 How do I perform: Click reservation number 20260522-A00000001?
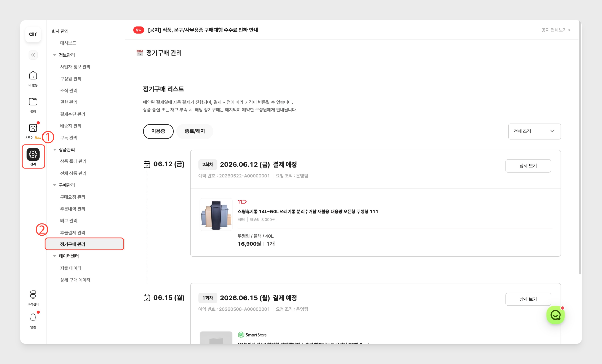click(x=245, y=176)
